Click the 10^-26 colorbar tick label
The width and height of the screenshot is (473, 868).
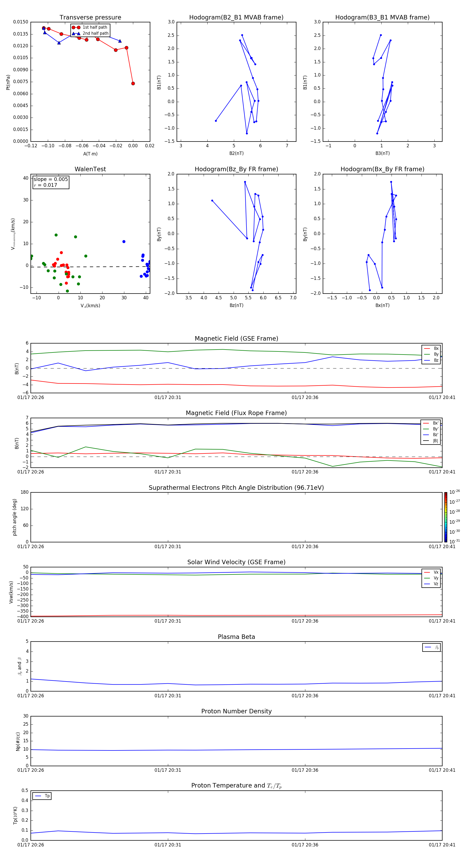pyautogui.click(x=455, y=492)
